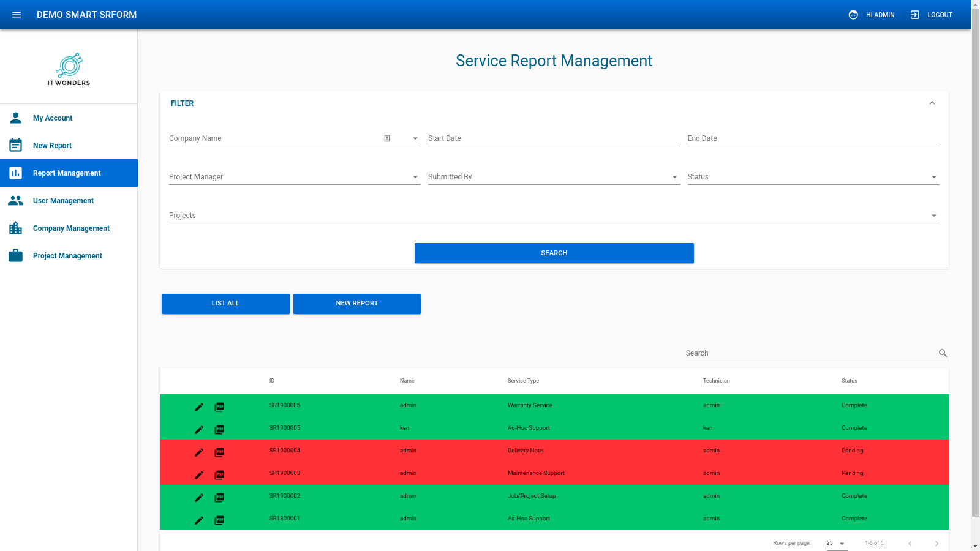Open the navigation hamburger menu
The height and width of the screenshot is (551, 980).
(x=16, y=15)
